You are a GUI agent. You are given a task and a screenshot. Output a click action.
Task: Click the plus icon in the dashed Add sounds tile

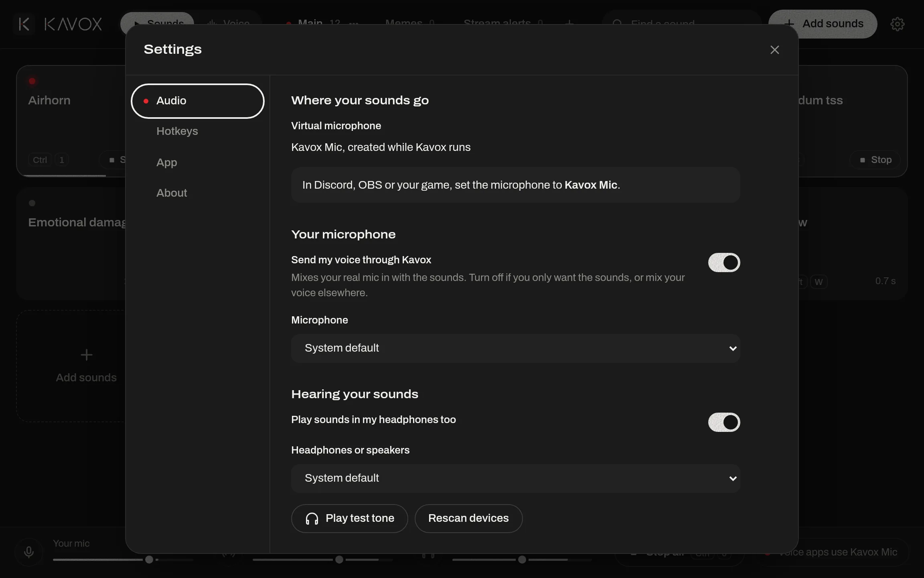click(x=87, y=355)
